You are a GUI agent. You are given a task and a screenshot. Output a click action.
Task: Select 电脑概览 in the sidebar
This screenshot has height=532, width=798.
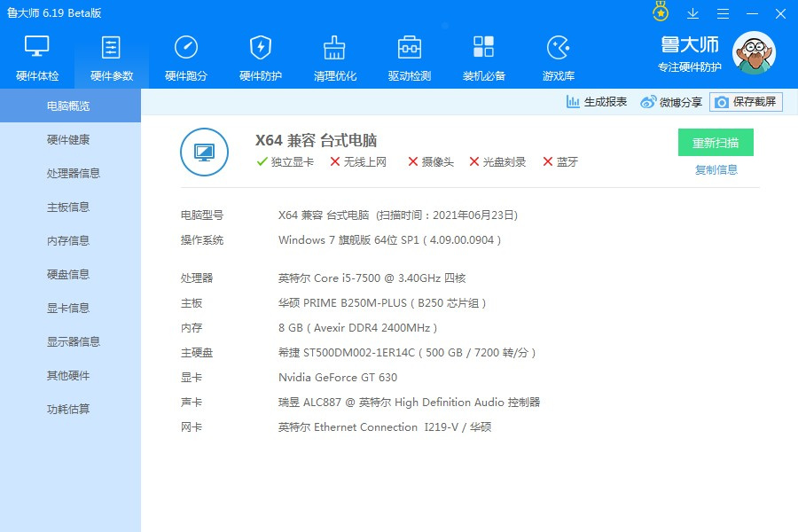click(70, 106)
